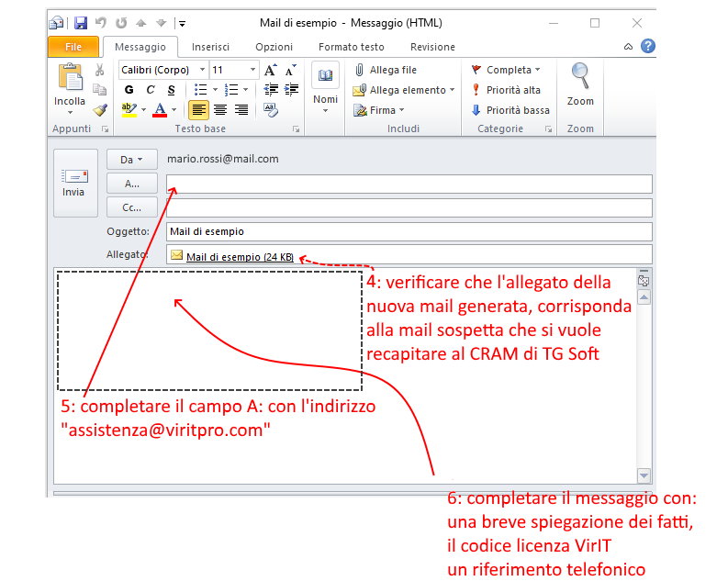This screenshot has height=581, width=728.
Task: Open Categorie dialog launcher
Action: point(548,129)
